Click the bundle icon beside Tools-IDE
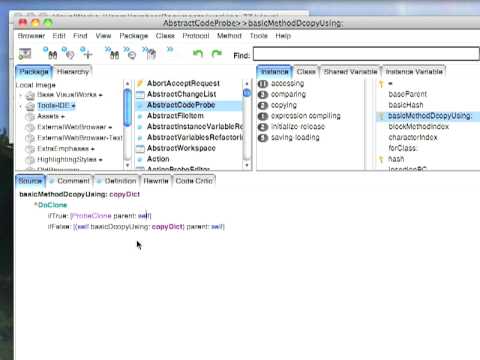This screenshot has width=480, height=360. pos(30,106)
